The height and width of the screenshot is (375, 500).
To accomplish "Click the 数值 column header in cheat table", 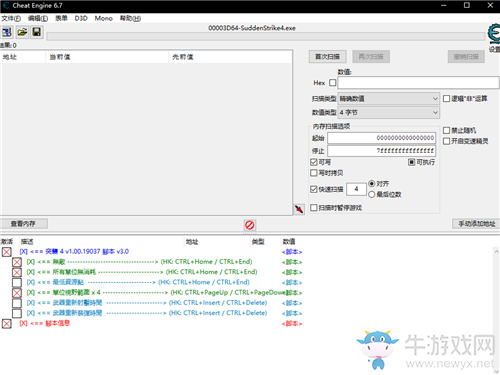I will click(x=289, y=242).
